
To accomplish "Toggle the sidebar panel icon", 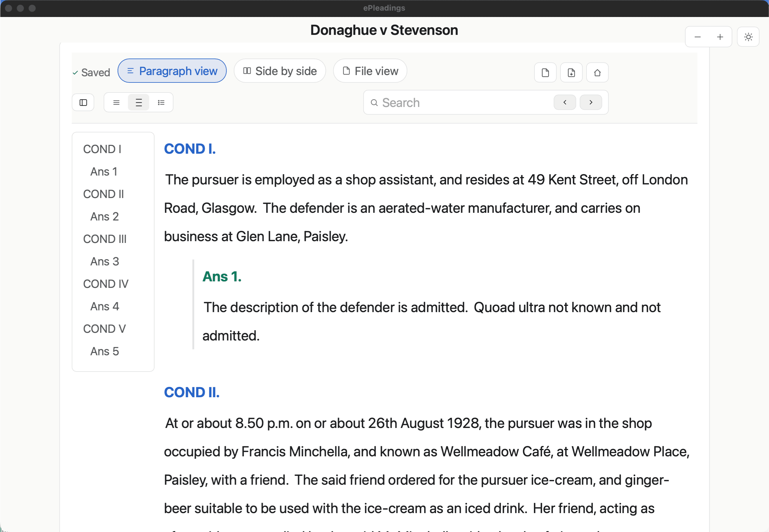I will tap(83, 102).
